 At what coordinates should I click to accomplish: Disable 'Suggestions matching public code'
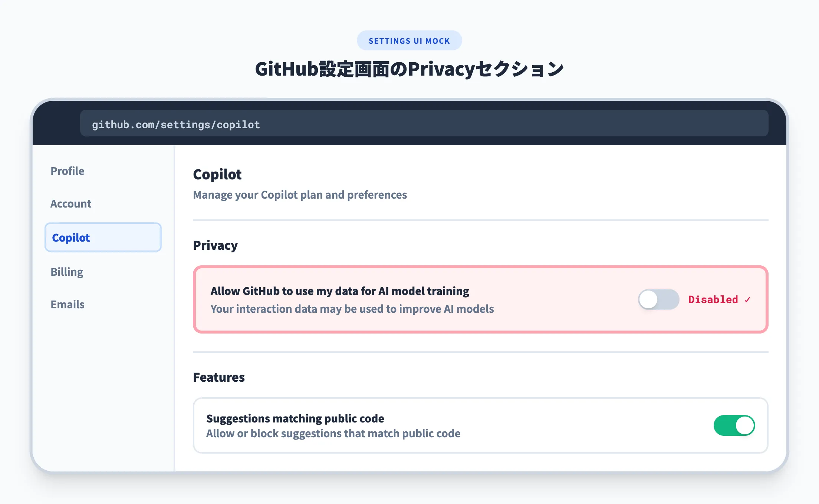(x=734, y=425)
